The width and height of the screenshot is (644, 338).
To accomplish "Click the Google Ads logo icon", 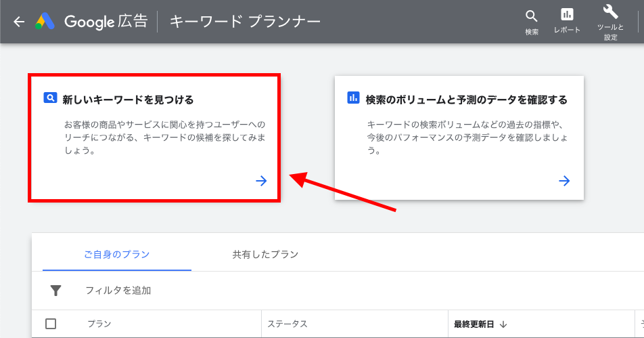I will [x=45, y=22].
